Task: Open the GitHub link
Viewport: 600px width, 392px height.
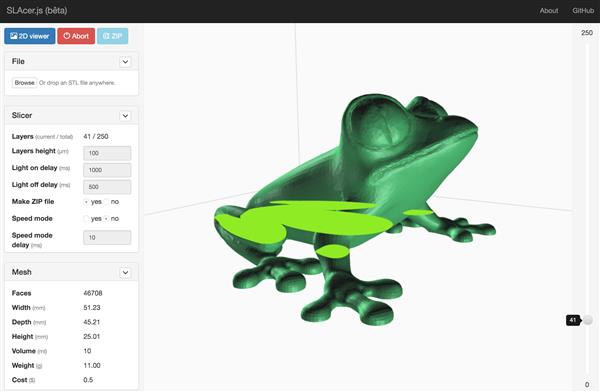Action: pyautogui.click(x=583, y=11)
